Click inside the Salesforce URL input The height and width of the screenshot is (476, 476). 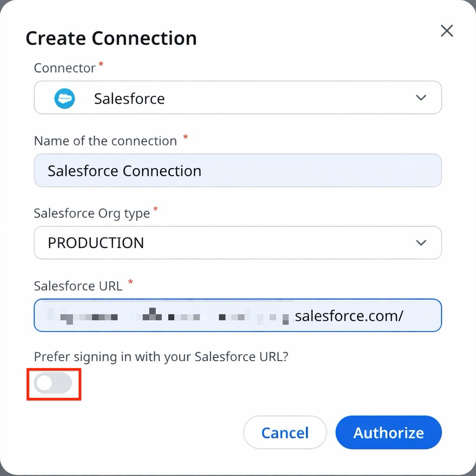(238, 316)
